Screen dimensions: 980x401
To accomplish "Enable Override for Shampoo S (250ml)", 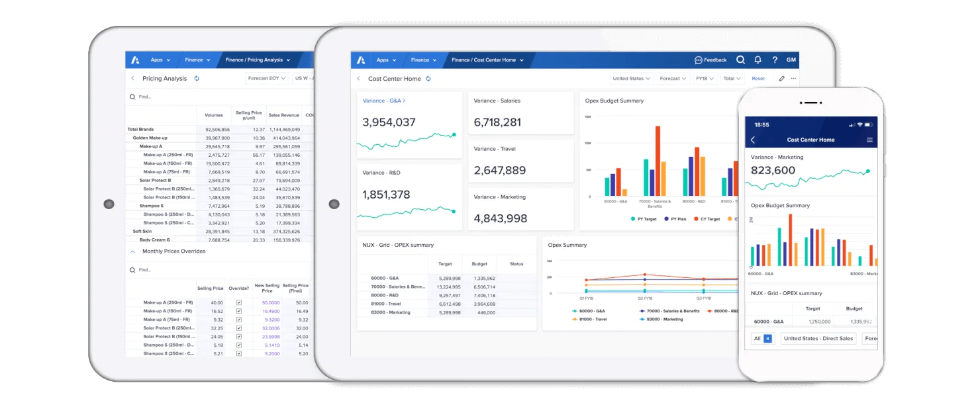I will 239,345.
